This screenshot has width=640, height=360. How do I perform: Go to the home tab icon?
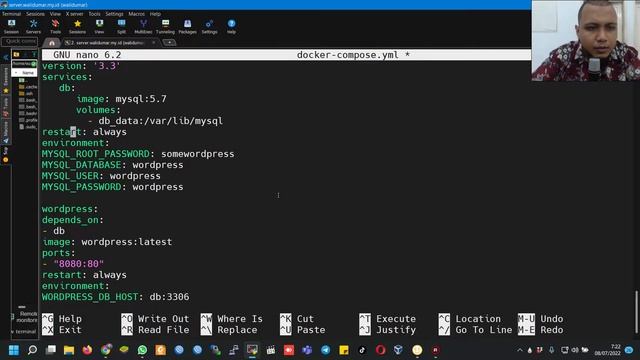pyautogui.click(x=52, y=42)
